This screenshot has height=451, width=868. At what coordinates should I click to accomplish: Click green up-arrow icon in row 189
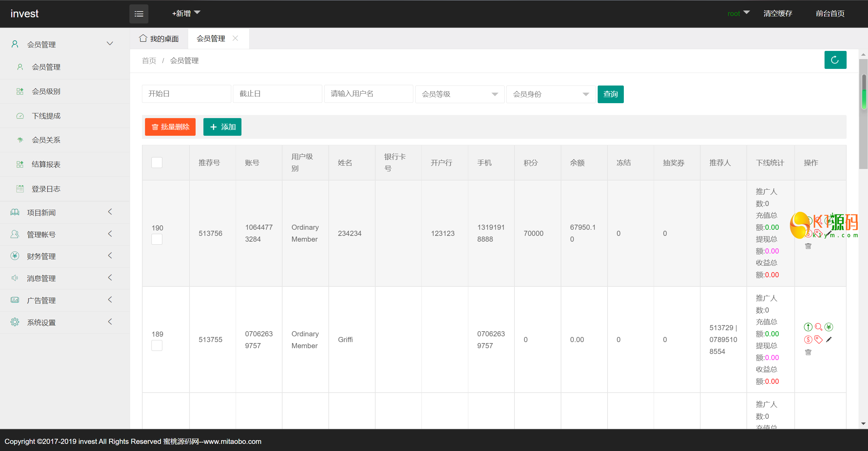(808, 327)
